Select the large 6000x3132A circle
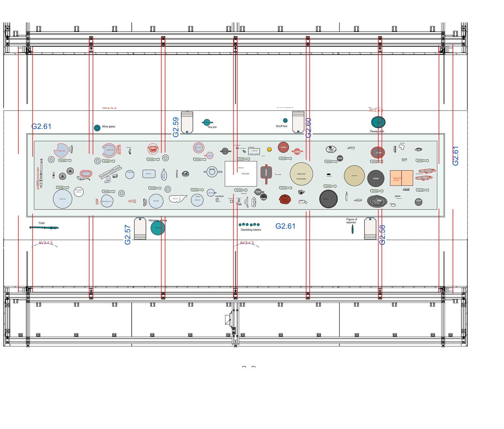Image resolution: width=504 pixels, height=429 pixels. [62, 199]
